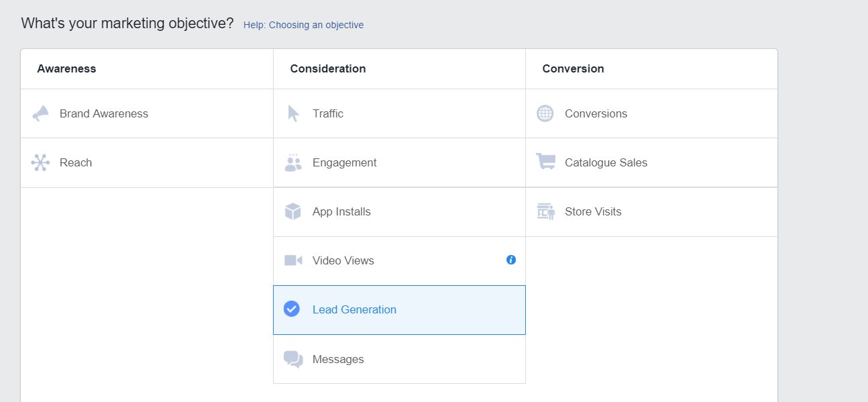Click the Store Visits storefront icon
The image size is (868, 402).
(546, 211)
